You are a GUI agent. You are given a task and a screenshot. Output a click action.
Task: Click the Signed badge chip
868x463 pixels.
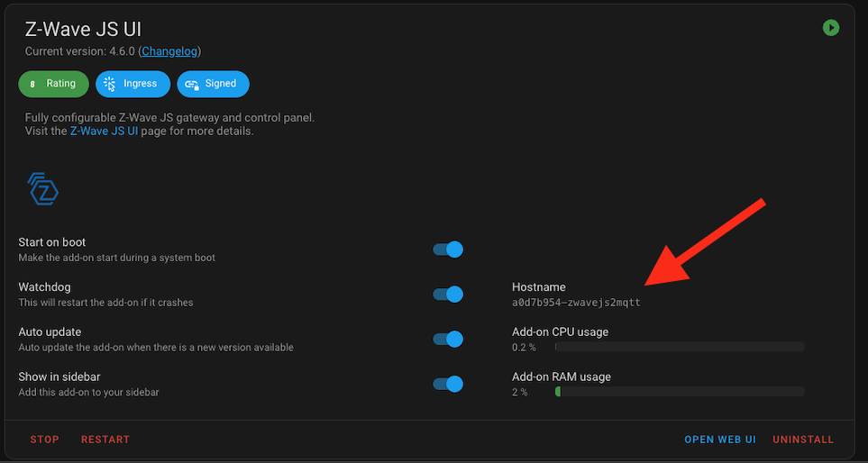[213, 84]
